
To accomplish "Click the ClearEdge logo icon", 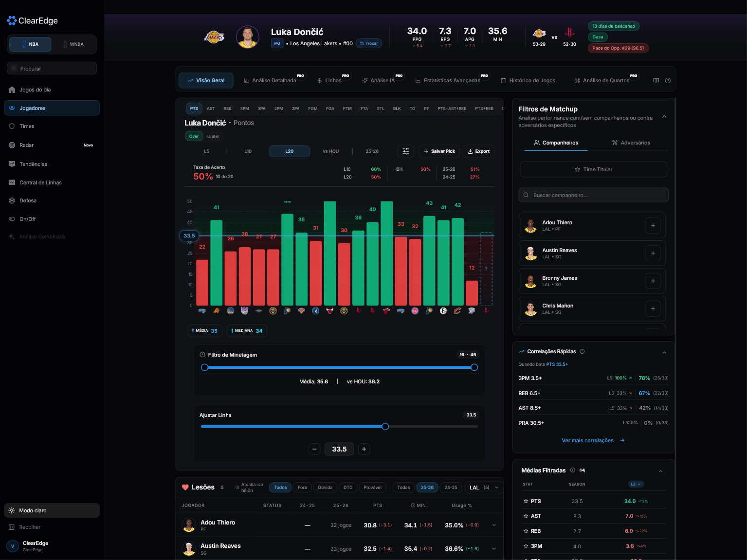I will click(x=12, y=20).
